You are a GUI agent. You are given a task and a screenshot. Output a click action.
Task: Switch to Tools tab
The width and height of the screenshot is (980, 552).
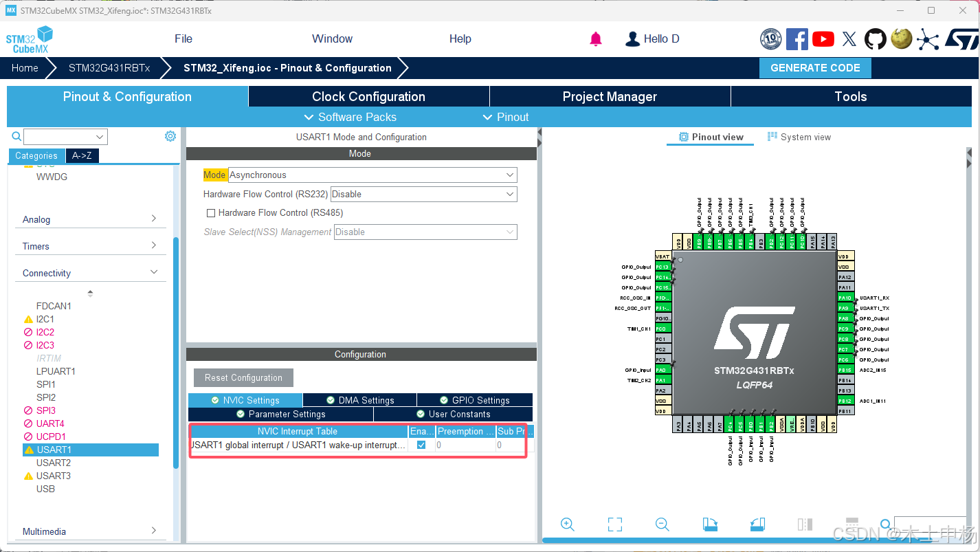coord(851,96)
